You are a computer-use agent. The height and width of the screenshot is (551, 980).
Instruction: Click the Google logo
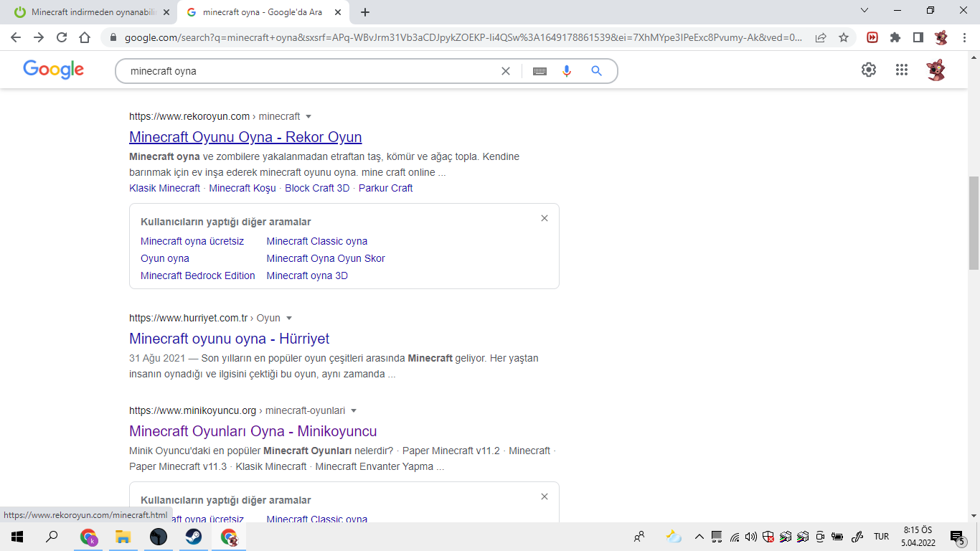pos(54,70)
